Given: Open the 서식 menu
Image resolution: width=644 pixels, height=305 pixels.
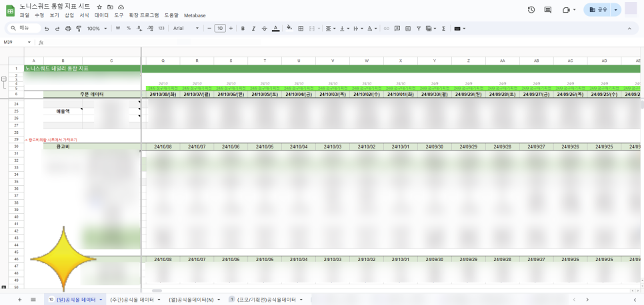Looking at the screenshot, I should tap(84, 15).
